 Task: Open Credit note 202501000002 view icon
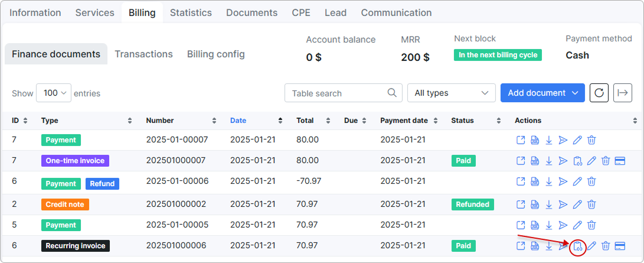(521, 204)
